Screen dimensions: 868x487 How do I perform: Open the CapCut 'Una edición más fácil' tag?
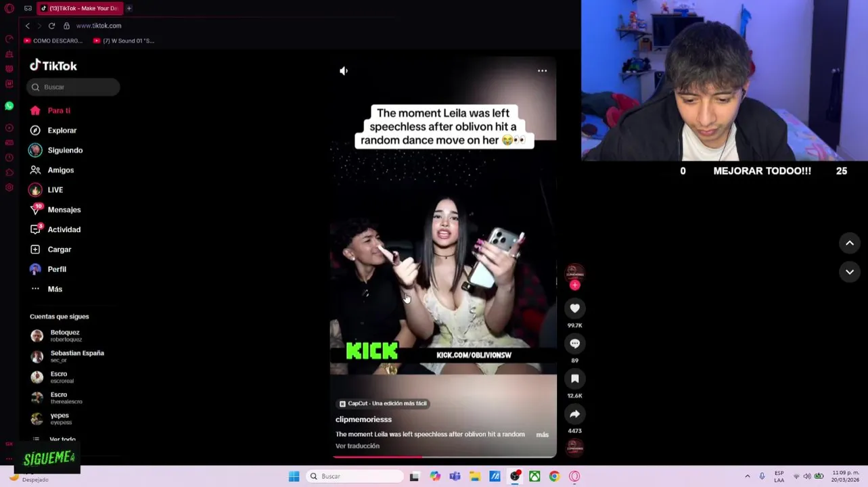(x=383, y=403)
